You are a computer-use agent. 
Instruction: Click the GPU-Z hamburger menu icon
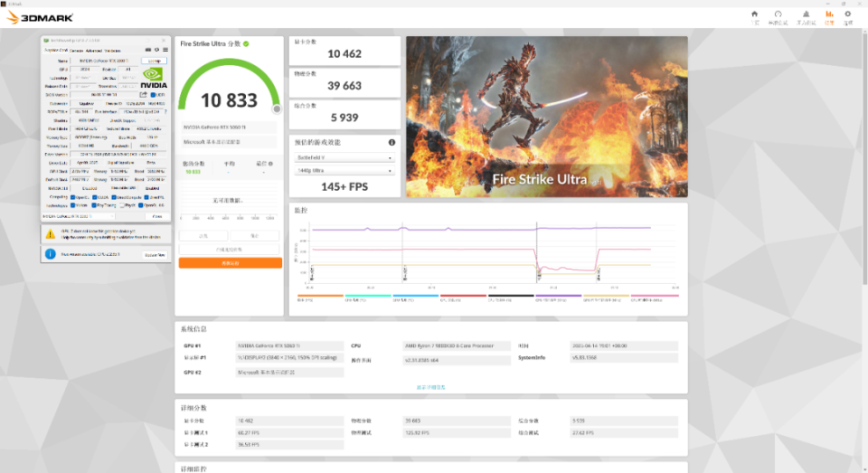coord(165,50)
